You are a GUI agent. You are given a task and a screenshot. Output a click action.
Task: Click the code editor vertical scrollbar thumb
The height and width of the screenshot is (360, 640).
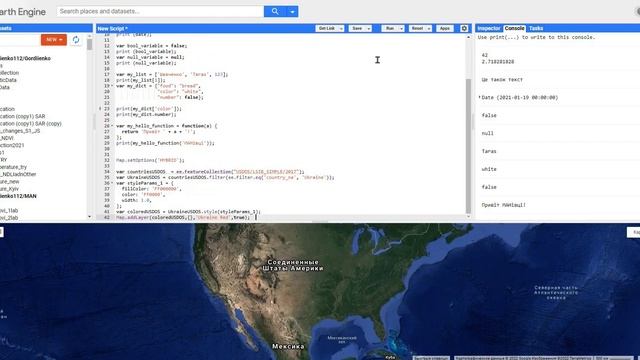pyautogui.click(x=468, y=146)
